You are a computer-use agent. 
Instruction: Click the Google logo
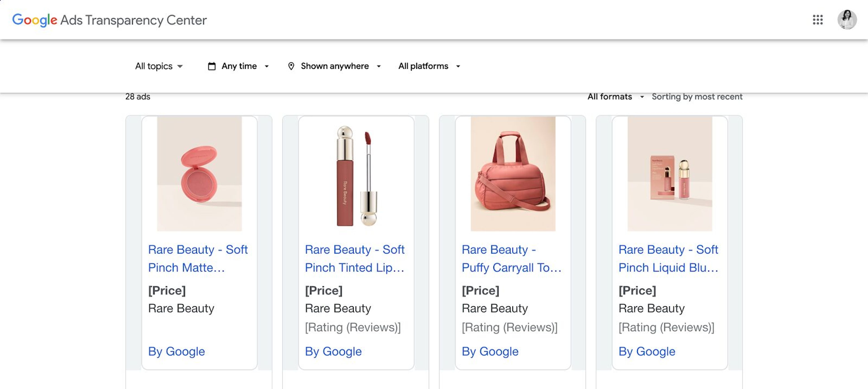[35, 20]
